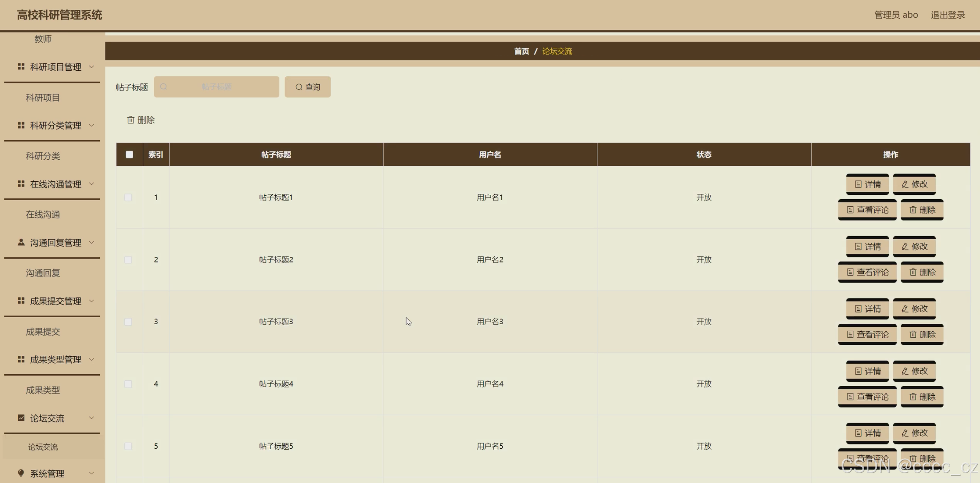The width and height of the screenshot is (980, 483).
Task: Check the checkbox for row 1
Action: tap(128, 197)
